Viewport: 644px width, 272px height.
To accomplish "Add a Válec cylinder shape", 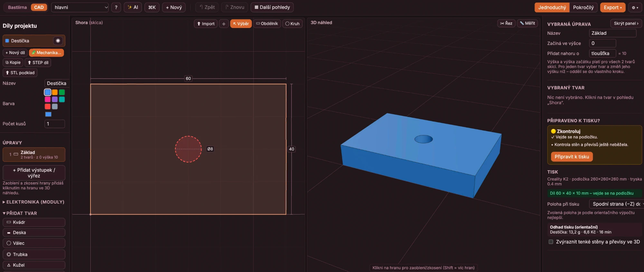I will pyautogui.click(x=34, y=243).
